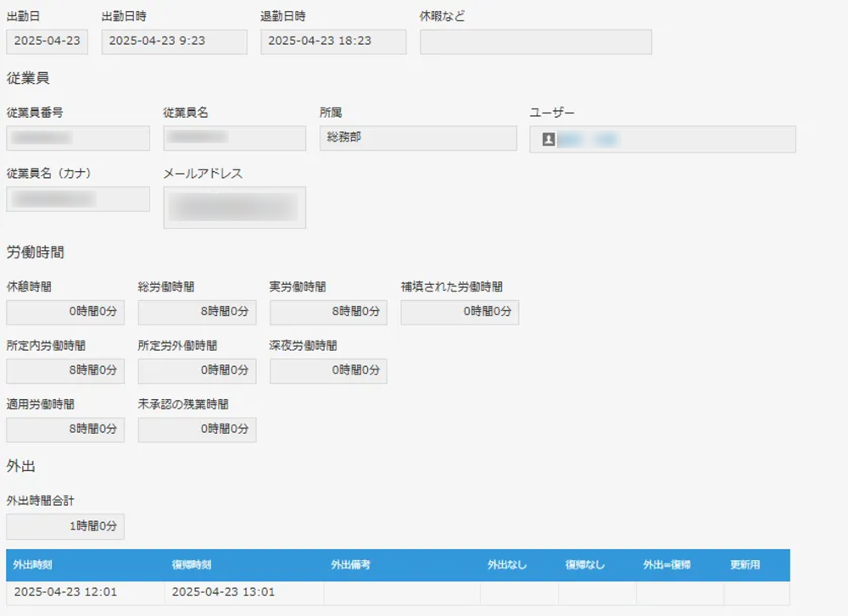Click the メールアドレス field
Image resolution: width=848 pixels, height=616 pixels.
pos(235,208)
